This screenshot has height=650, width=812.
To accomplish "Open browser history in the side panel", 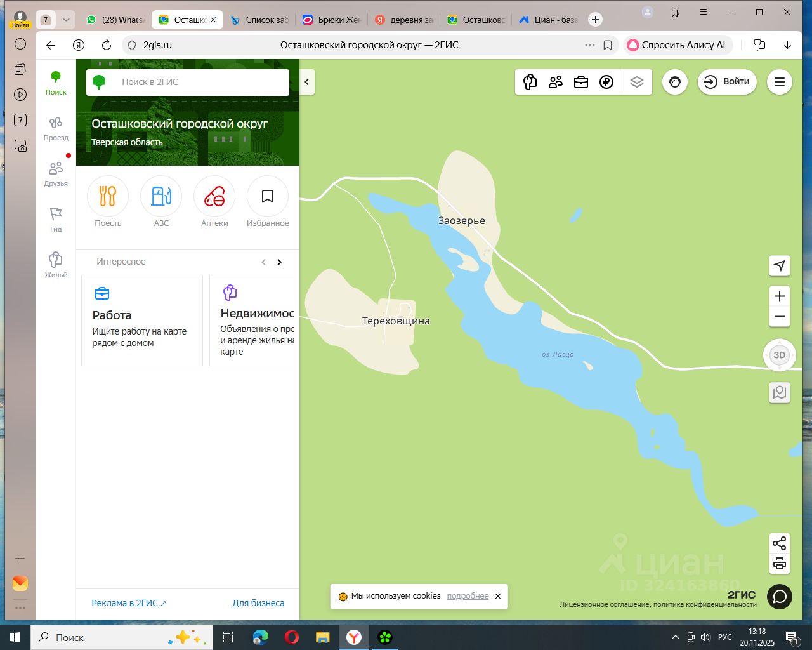I will point(20,44).
